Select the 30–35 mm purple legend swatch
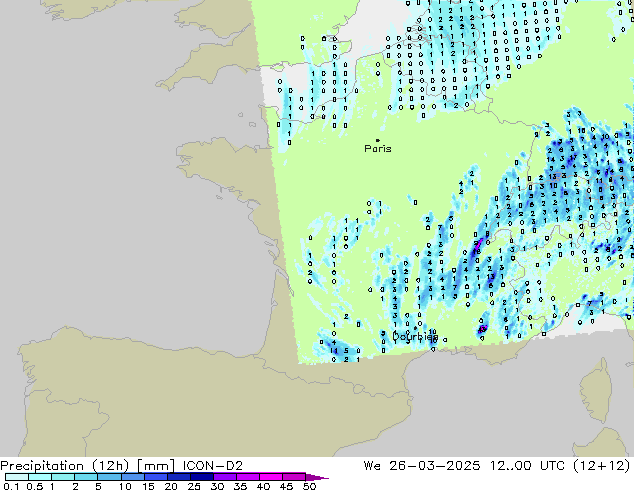Screen dimensions: 634x490 click(225, 477)
